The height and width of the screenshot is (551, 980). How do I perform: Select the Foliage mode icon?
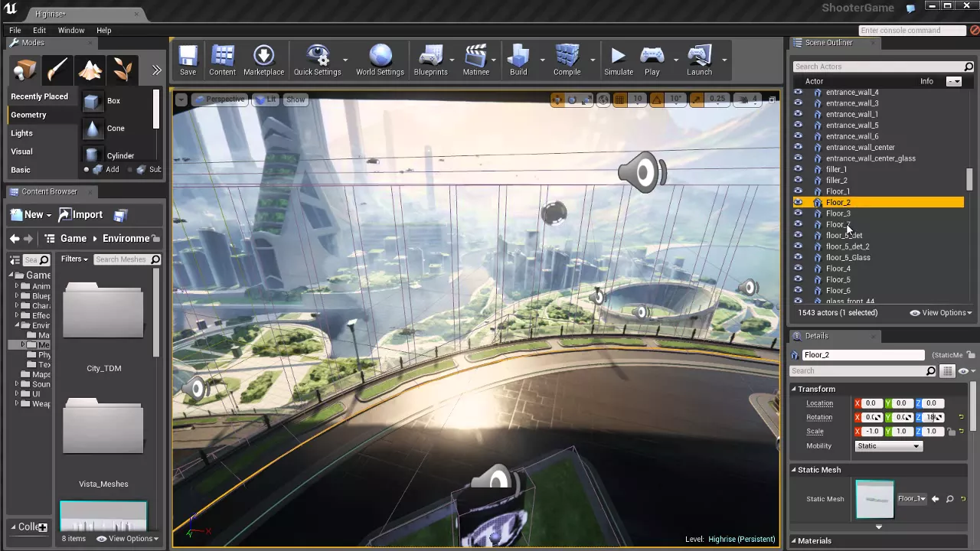(122, 70)
